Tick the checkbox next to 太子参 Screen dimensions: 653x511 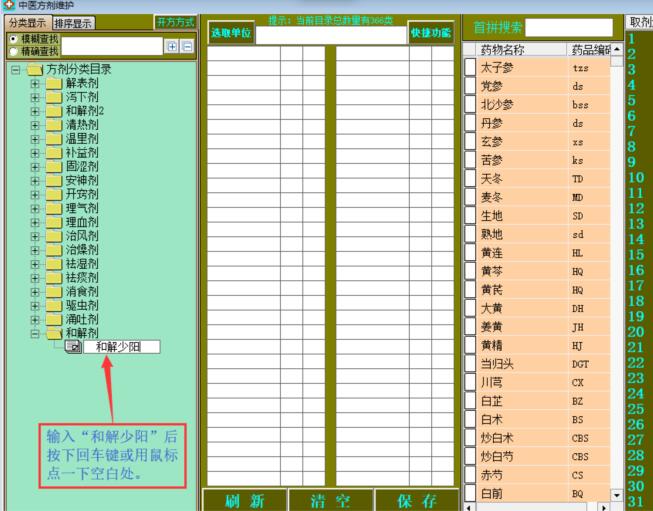coord(471,67)
